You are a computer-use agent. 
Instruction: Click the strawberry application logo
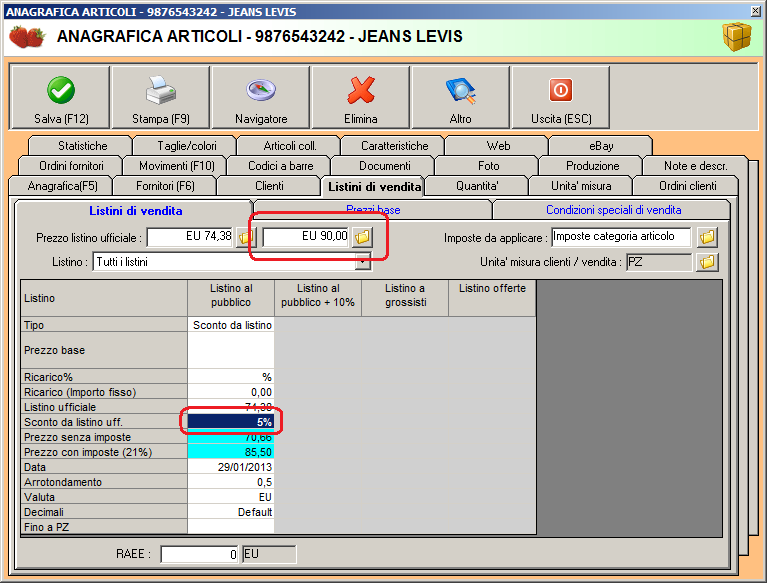(x=27, y=37)
